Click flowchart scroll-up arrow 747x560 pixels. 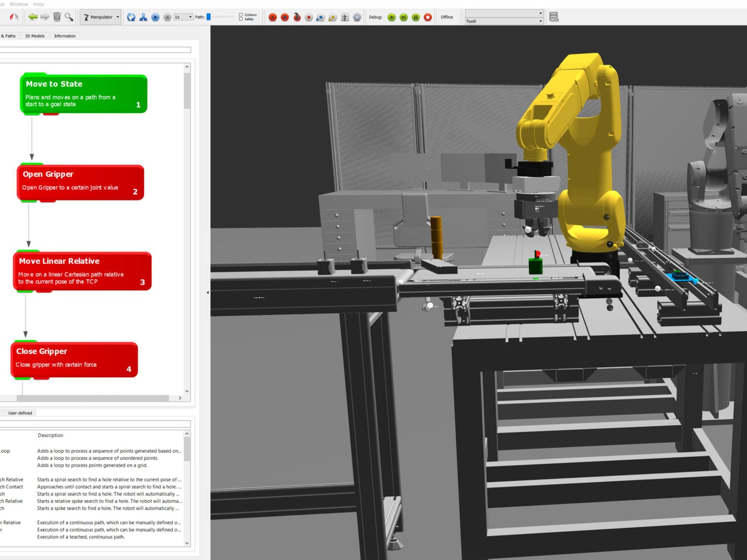[187, 67]
